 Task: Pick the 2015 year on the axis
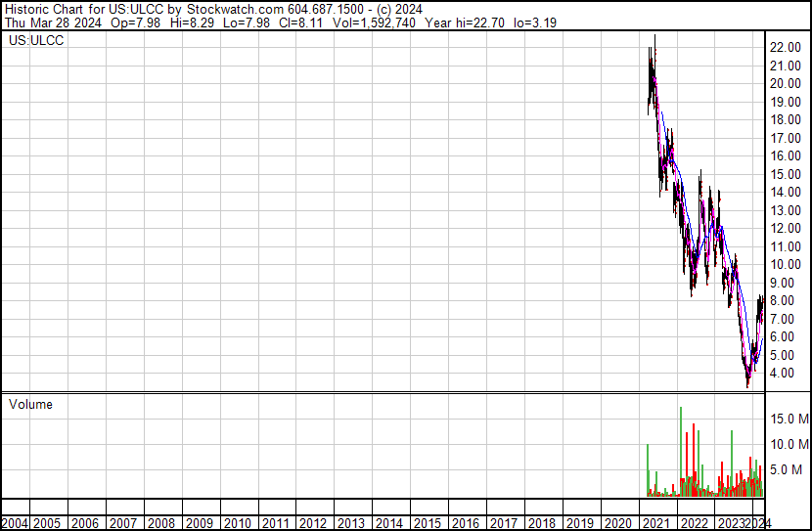427,523
